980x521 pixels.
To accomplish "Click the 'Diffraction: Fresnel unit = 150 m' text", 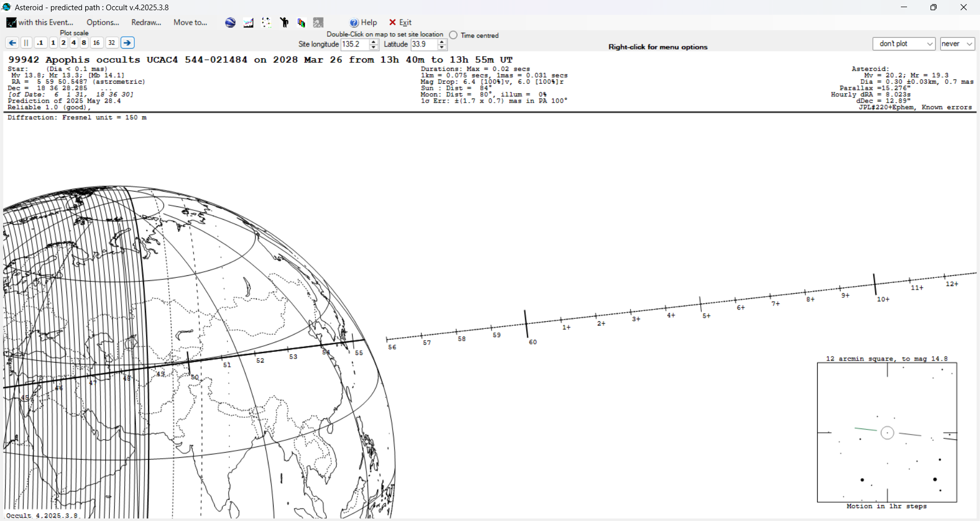I will click(x=77, y=117).
